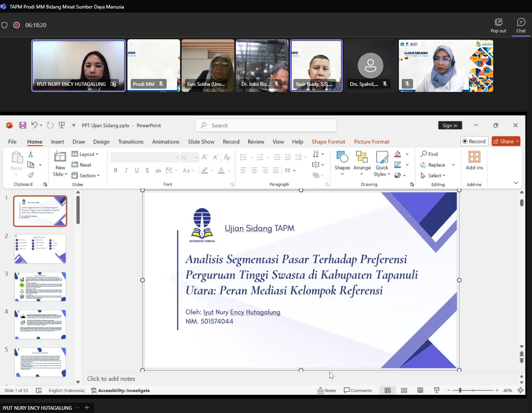Image resolution: width=532 pixels, height=413 pixels.
Task: Click the Save icon in PowerPoint title bar
Action: pos(23,126)
